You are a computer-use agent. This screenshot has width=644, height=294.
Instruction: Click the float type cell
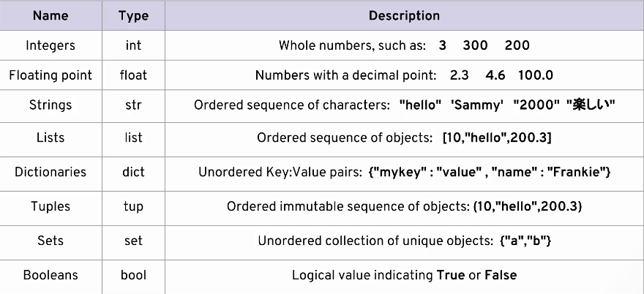tap(133, 75)
